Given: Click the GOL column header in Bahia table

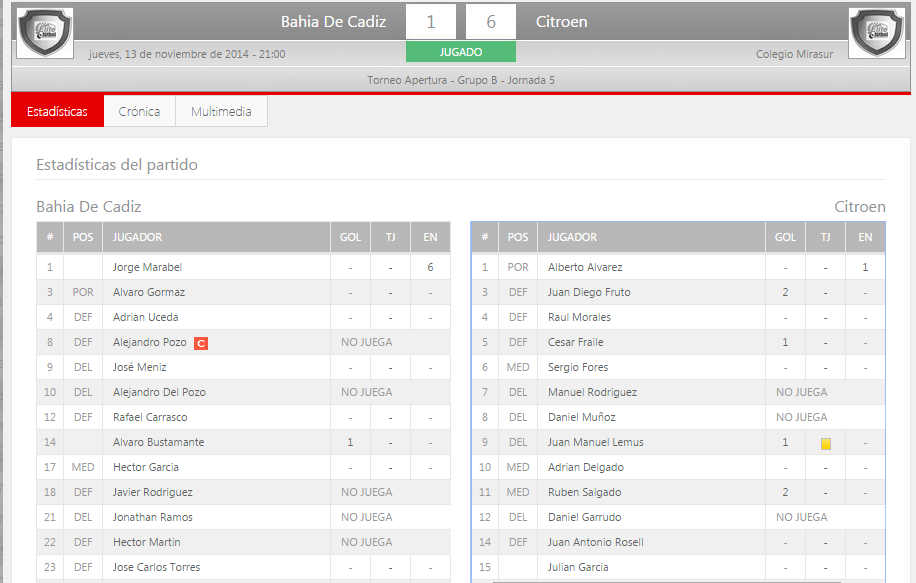Looking at the screenshot, I should click(x=350, y=238).
